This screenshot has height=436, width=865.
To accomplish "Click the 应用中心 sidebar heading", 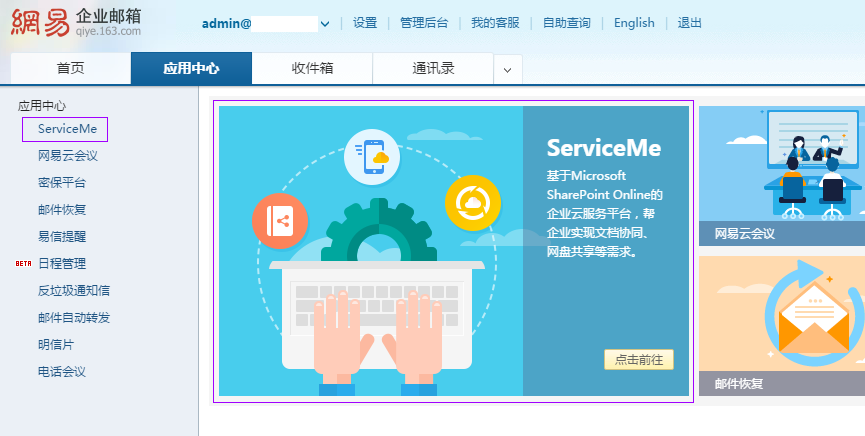I will (x=42, y=106).
